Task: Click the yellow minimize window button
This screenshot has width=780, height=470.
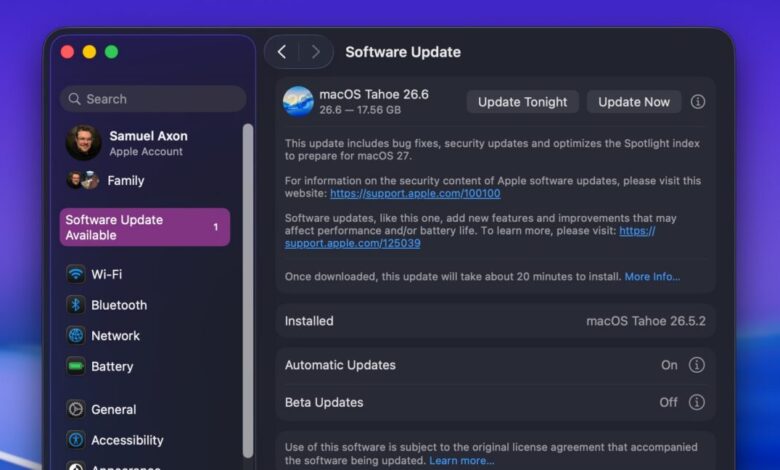Action: [90, 52]
